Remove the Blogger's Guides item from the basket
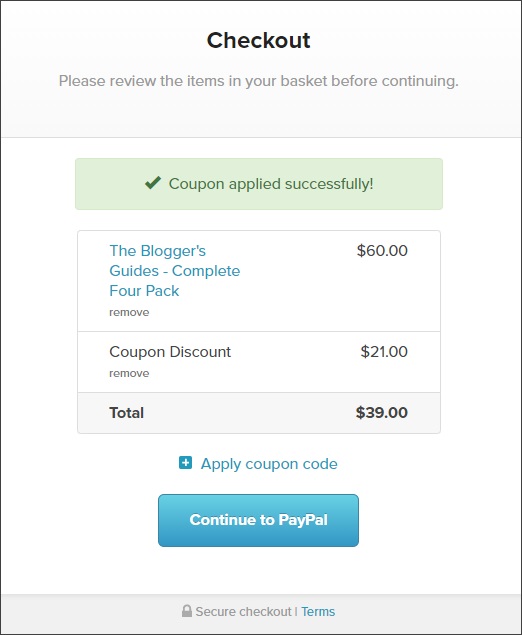The height and width of the screenshot is (635, 522). tap(129, 312)
